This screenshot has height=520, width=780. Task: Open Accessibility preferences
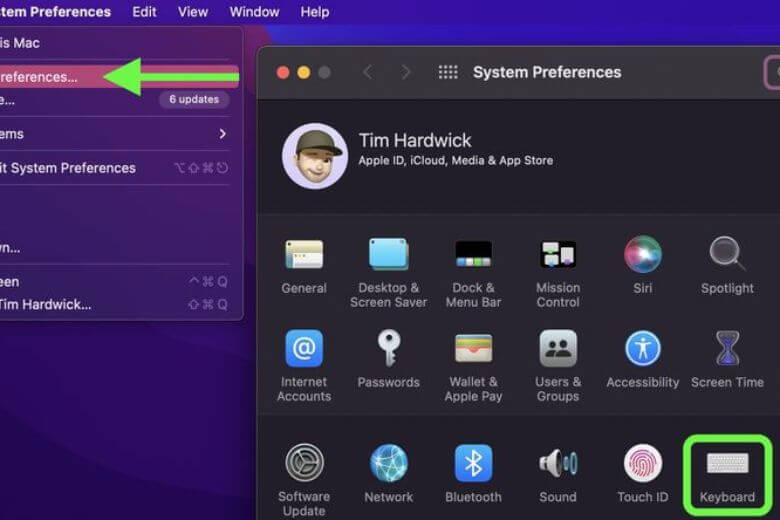coord(643,349)
